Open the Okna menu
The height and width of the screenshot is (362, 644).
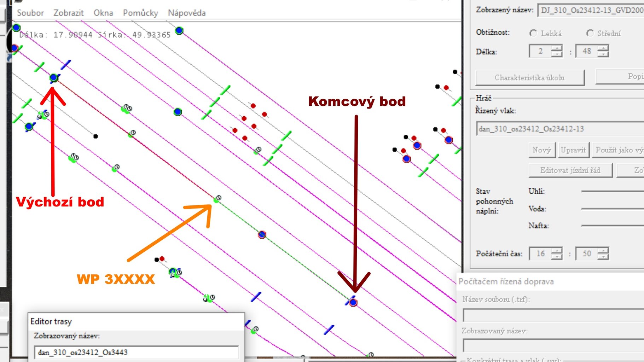(x=103, y=13)
